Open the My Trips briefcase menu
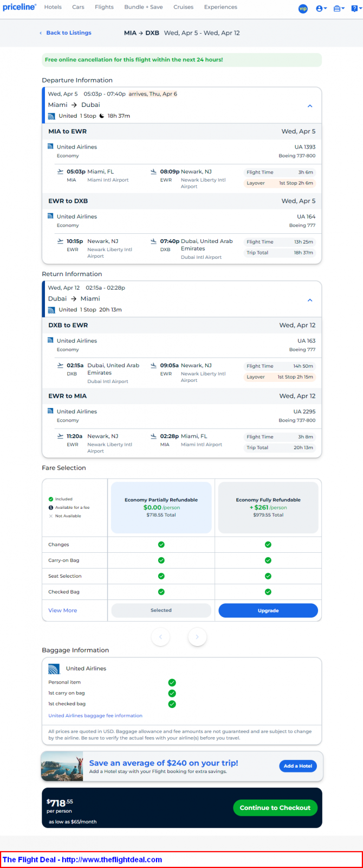363x868 pixels. pyautogui.click(x=339, y=9)
